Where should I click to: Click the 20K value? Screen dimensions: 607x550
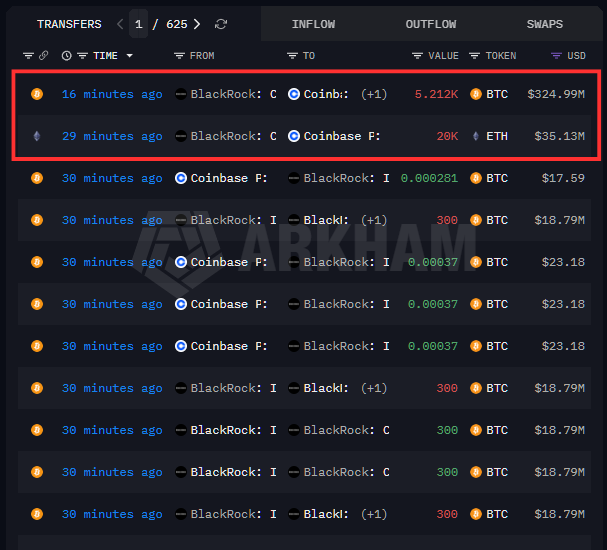(447, 136)
